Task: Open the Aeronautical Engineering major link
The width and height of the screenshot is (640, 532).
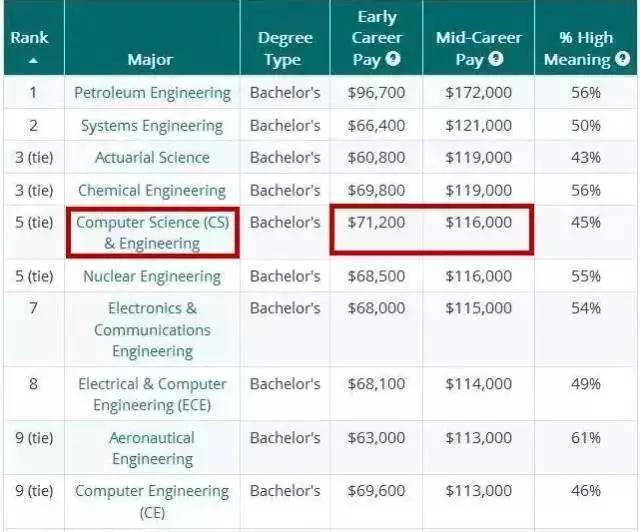Action: pos(152,448)
